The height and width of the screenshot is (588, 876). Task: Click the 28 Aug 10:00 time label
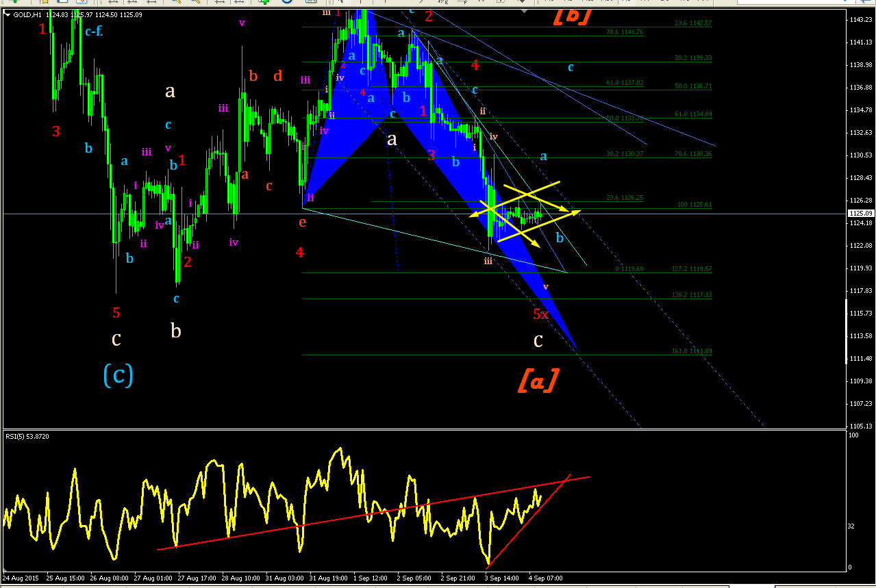click(x=241, y=578)
